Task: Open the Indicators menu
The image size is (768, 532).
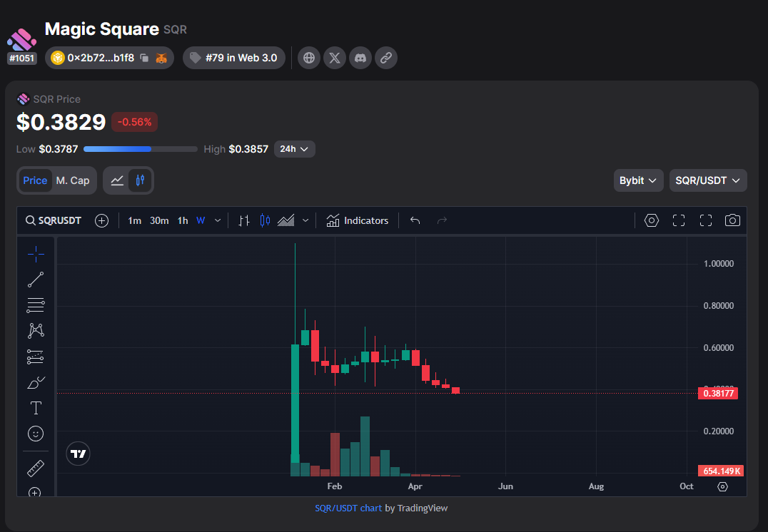Action: [358, 221]
